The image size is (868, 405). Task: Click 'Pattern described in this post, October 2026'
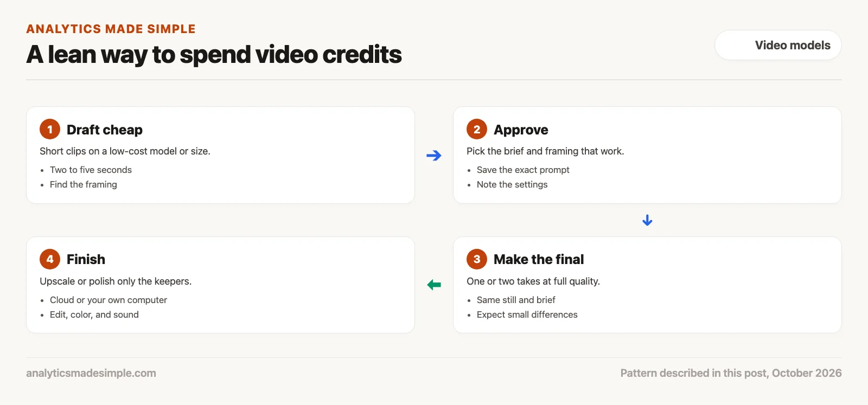(731, 373)
